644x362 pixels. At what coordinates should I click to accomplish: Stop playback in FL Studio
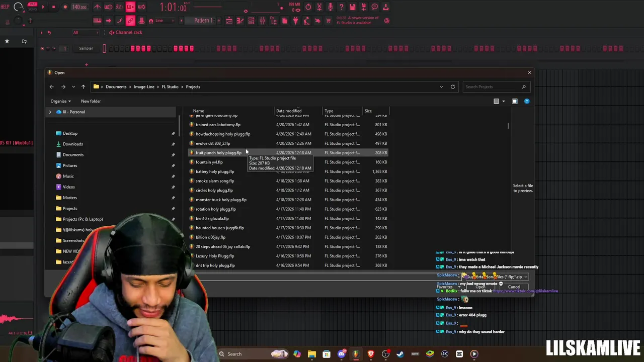pos(54,7)
